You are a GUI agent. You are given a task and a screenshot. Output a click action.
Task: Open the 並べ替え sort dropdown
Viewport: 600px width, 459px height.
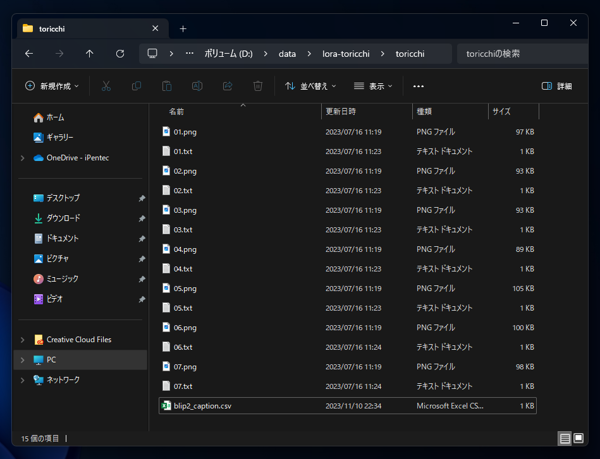pyautogui.click(x=310, y=86)
